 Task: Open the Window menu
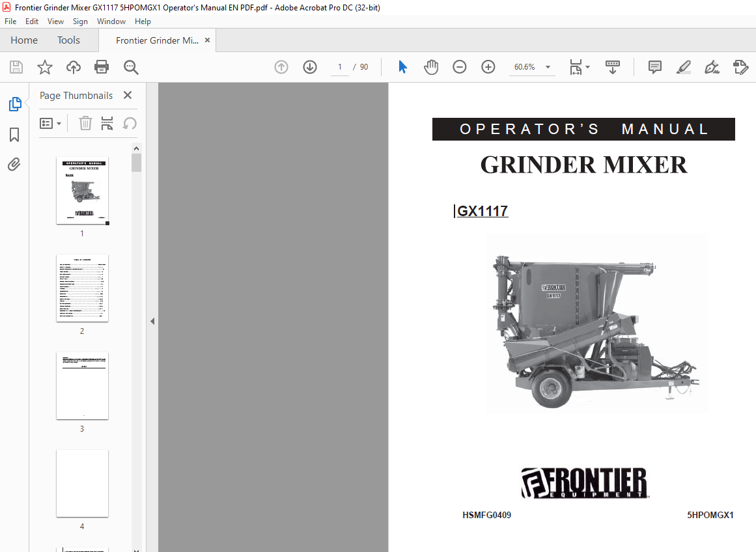tap(111, 21)
